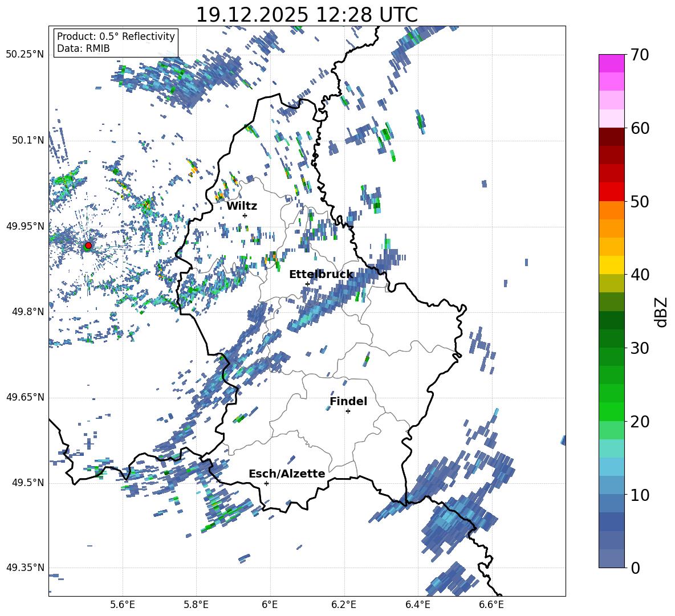
Task: Click the Ettelbruck city label
Action: (x=321, y=275)
